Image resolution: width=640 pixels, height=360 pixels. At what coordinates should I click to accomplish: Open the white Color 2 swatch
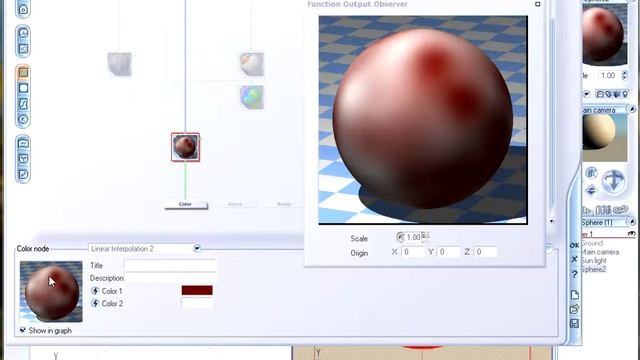197,303
